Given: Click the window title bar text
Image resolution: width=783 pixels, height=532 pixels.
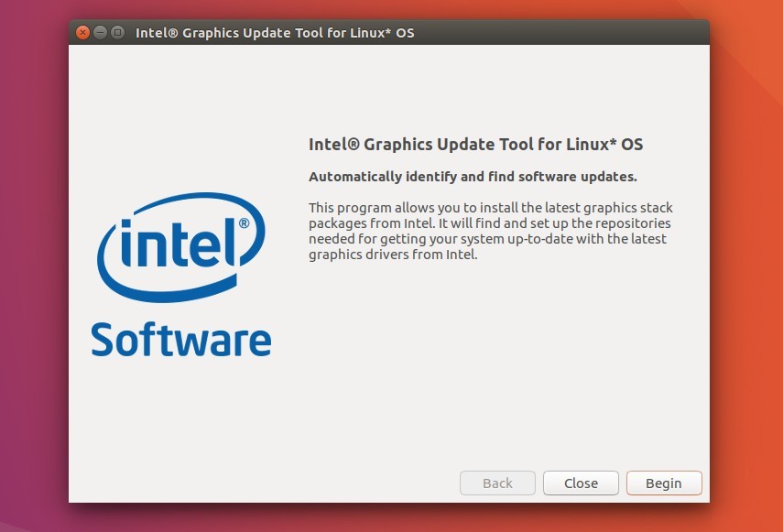Looking at the screenshot, I should (275, 33).
